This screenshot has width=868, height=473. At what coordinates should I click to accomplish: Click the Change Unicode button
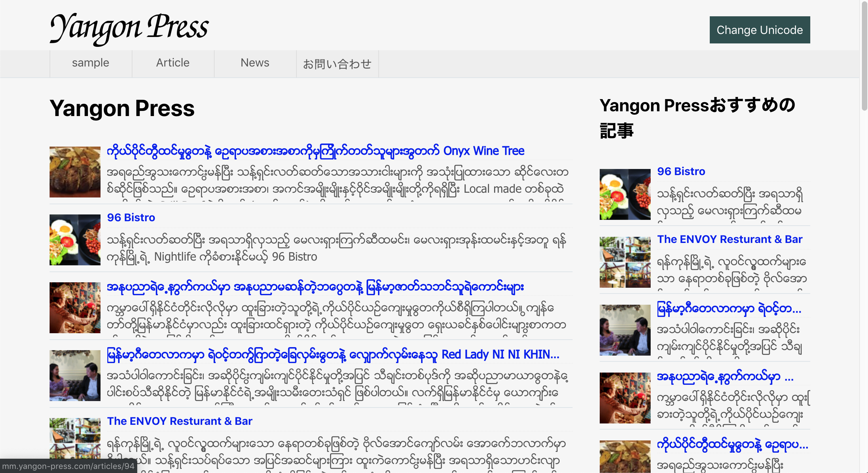pos(760,30)
